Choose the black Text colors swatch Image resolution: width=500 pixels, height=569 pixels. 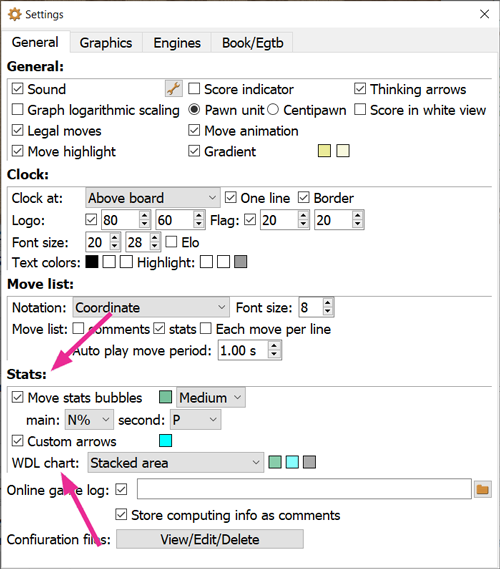tap(92, 262)
